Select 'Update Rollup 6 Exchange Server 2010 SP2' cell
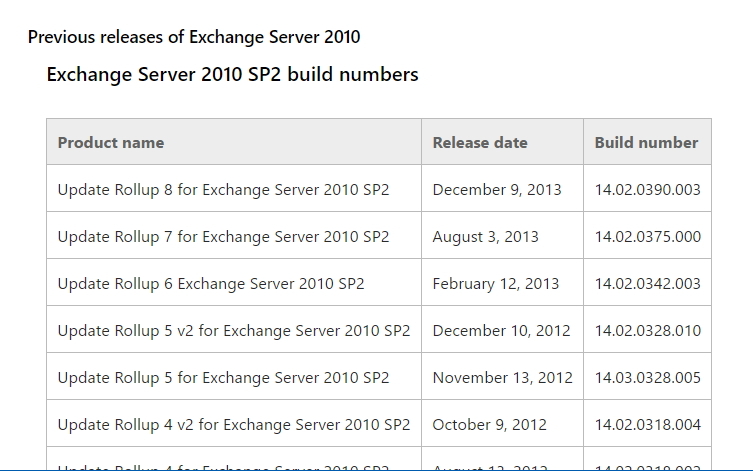Viewport: 753px width, 471px height. point(234,283)
